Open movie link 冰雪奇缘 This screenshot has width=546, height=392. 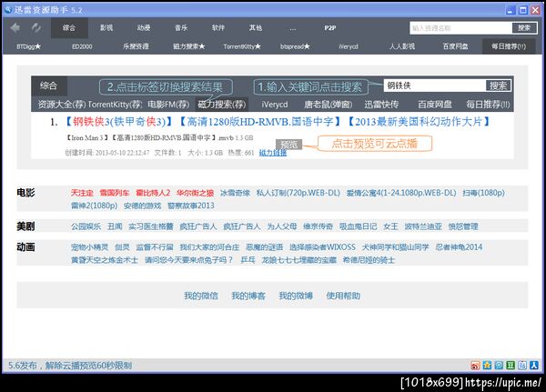(x=235, y=193)
